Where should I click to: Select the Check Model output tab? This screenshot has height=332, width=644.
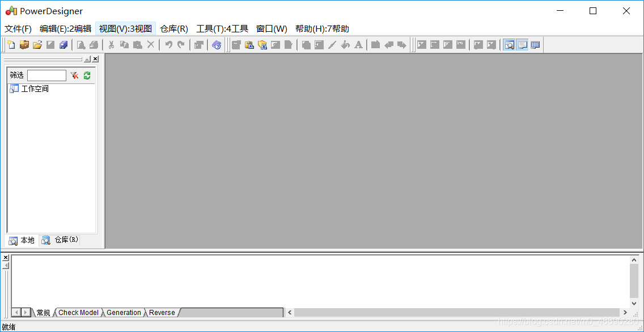pyautogui.click(x=78, y=313)
